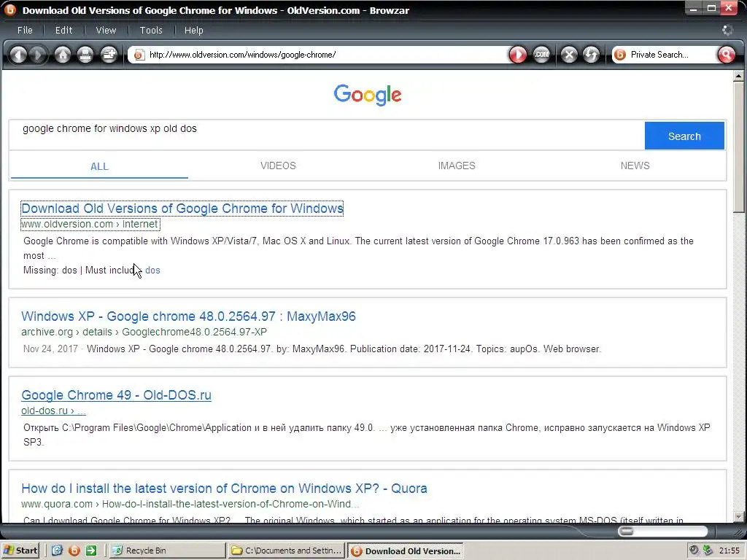This screenshot has height=560, width=747.
Task: Open the View menu
Action: (106, 30)
